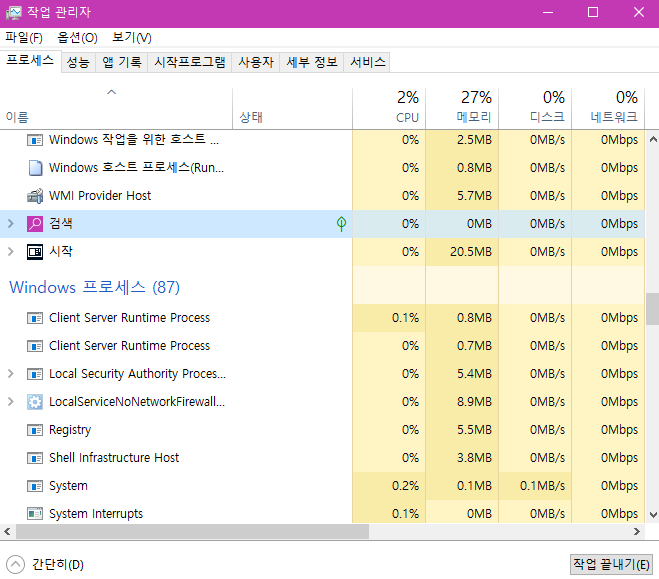
Task: Collapse to simple view with 간단히 arrow icon
Action: pos(16,564)
